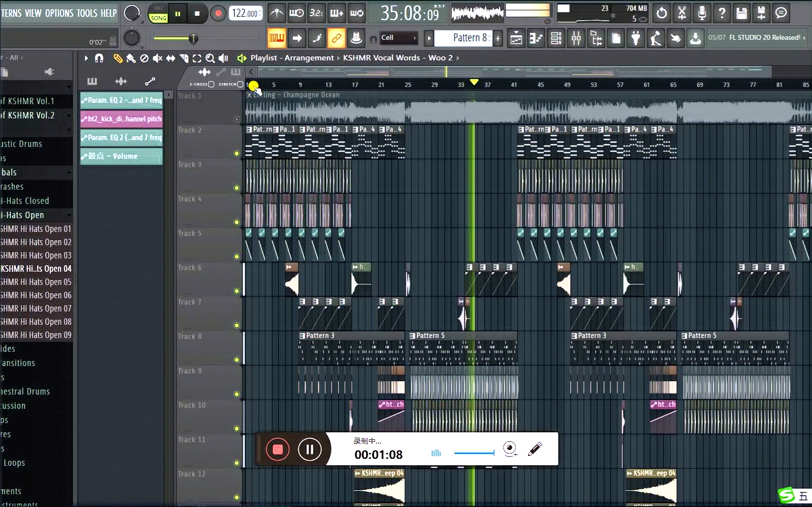The height and width of the screenshot is (507, 812).
Task: Expand the news panel arrow after FL STUDIO 20 Released
Action: [805, 37]
